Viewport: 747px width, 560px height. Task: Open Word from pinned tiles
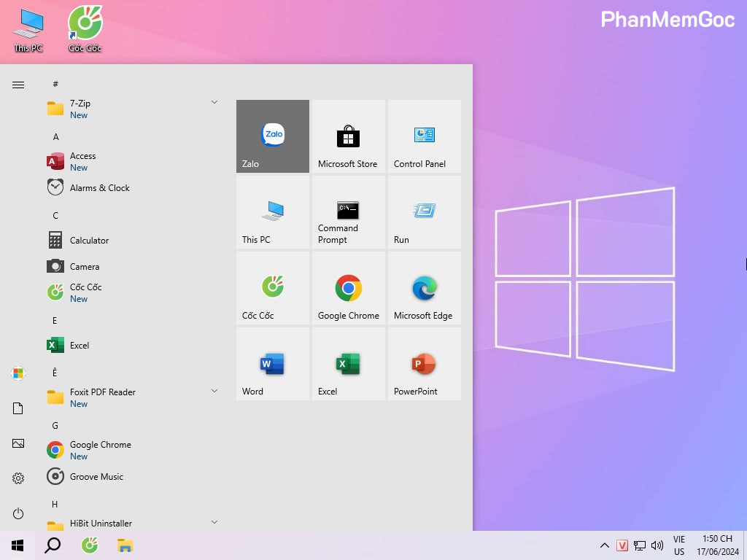pyautogui.click(x=273, y=364)
